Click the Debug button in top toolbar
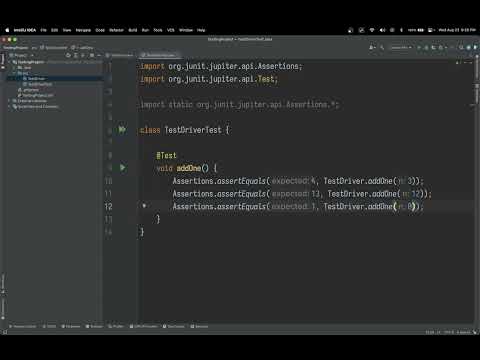Image resolution: width=480 pixels, height=360 pixels. click(426, 48)
